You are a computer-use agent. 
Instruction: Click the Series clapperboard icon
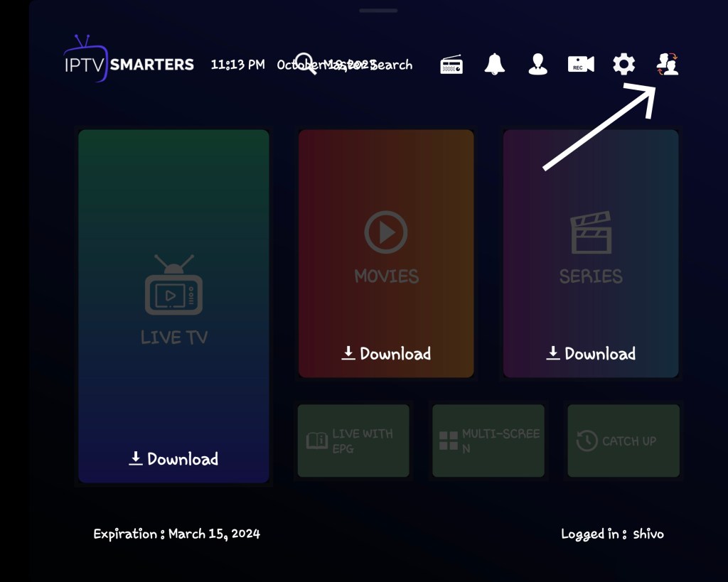pos(591,232)
